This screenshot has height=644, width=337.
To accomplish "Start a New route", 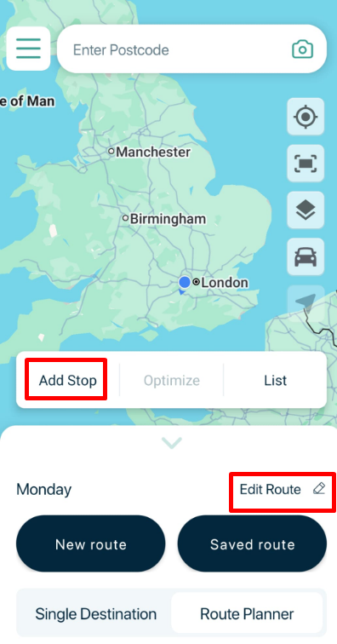I will pos(91,543).
